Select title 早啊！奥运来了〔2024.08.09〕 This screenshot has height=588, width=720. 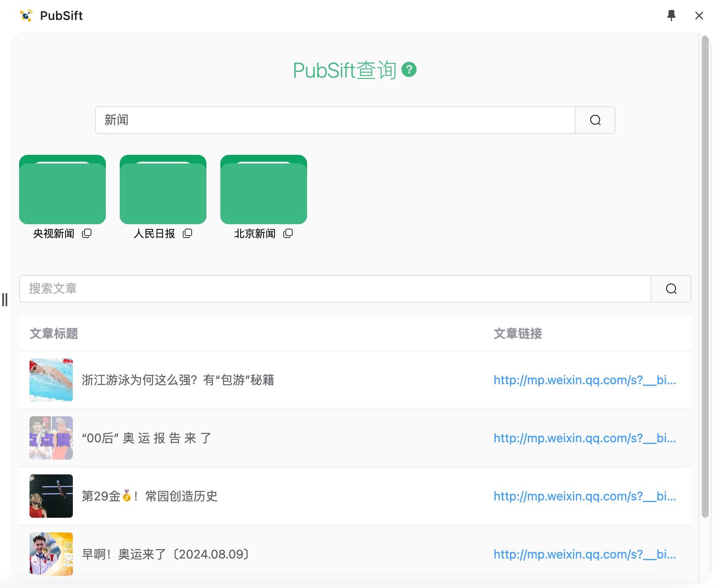click(x=166, y=554)
